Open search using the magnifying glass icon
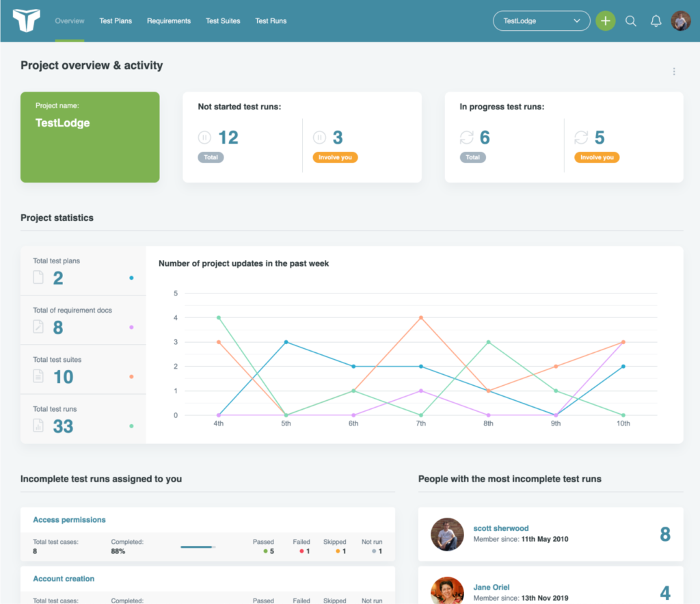 (631, 21)
